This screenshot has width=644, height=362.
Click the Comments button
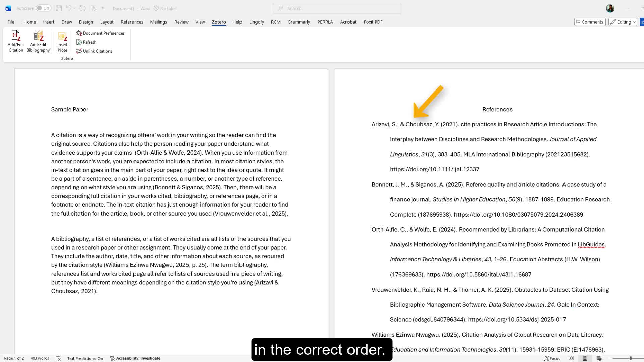(x=590, y=22)
